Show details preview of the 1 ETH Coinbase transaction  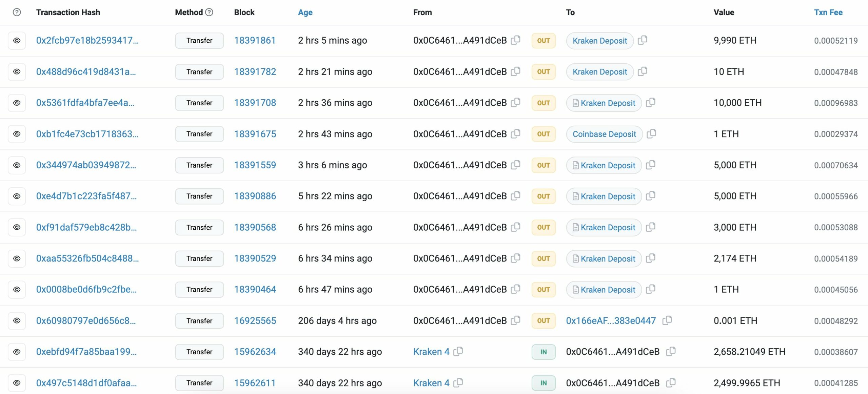[17, 134]
